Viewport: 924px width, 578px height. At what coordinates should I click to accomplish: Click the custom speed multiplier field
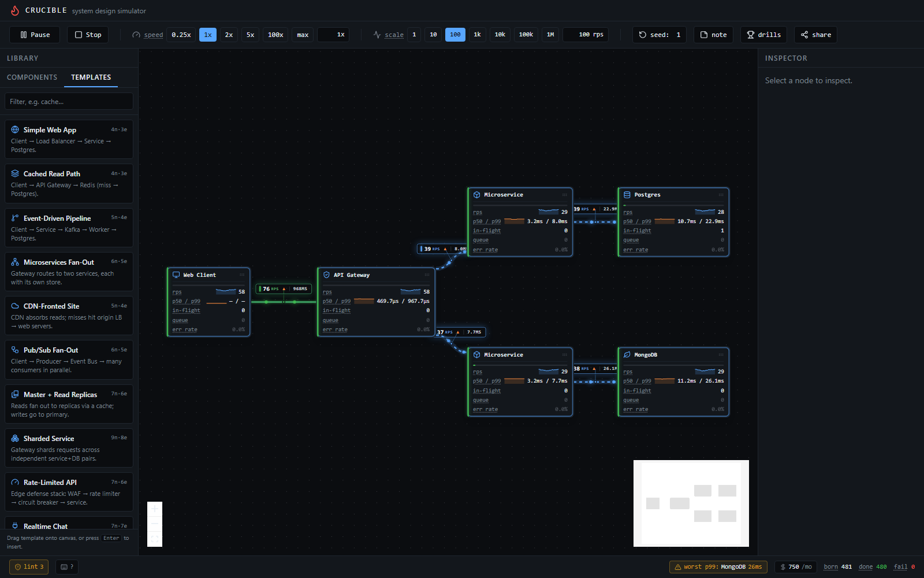pyautogui.click(x=333, y=35)
